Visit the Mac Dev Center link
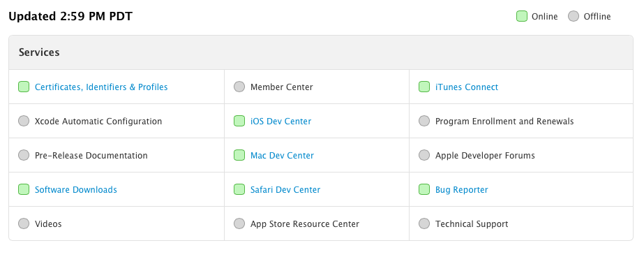The height and width of the screenshot is (264, 644). (x=282, y=156)
